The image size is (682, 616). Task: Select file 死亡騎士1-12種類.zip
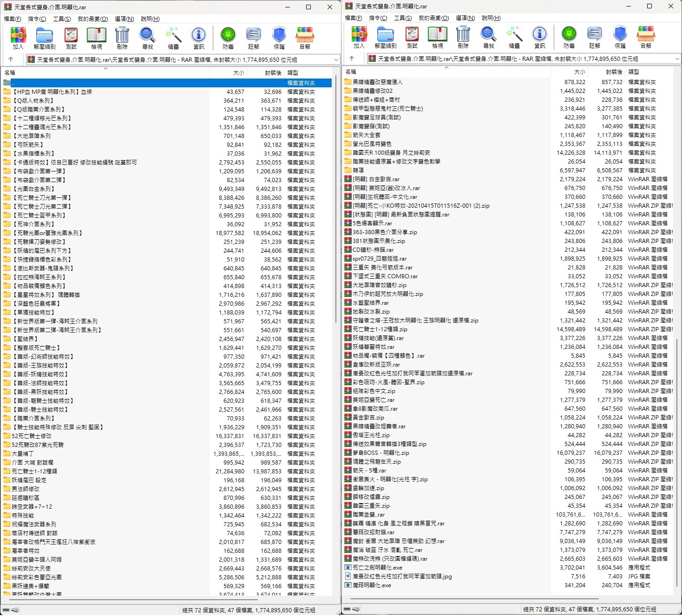pos(508,329)
